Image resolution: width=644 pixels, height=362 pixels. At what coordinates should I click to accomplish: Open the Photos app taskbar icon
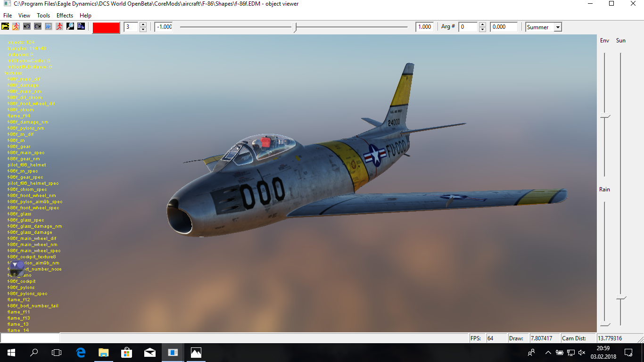(196, 353)
